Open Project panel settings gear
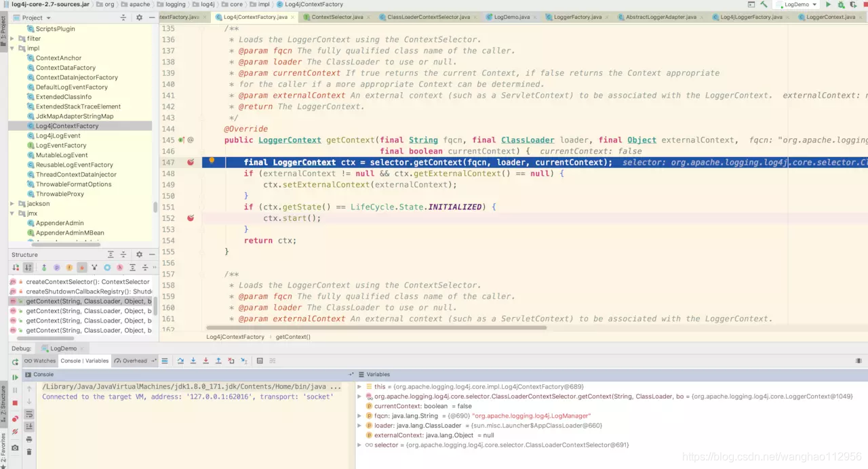This screenshot has height=469, width=868. [x=139, y=18]
